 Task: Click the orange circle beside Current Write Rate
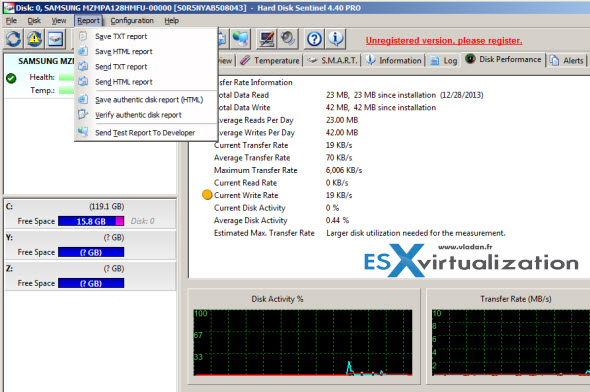207,195
